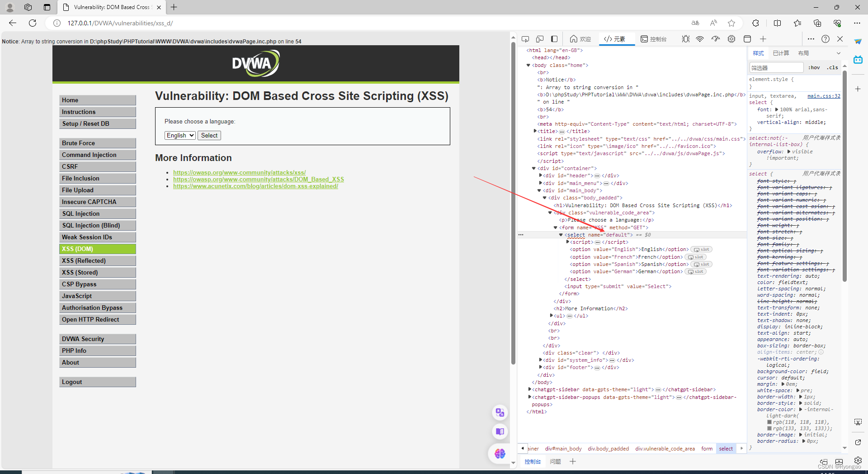
Task: Open DevTools customize three-dot menu
Action: [x=811, y=39]
